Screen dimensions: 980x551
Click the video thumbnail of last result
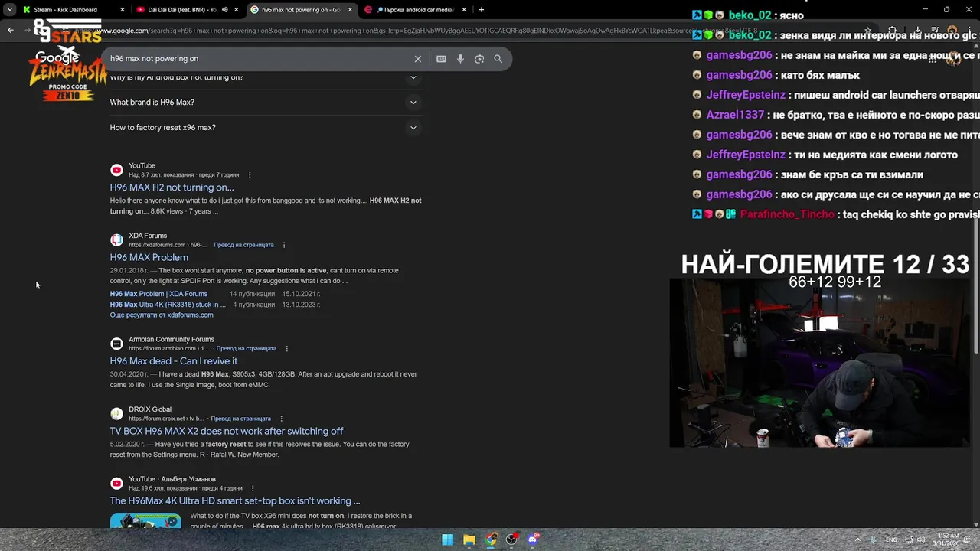point(145,520)
